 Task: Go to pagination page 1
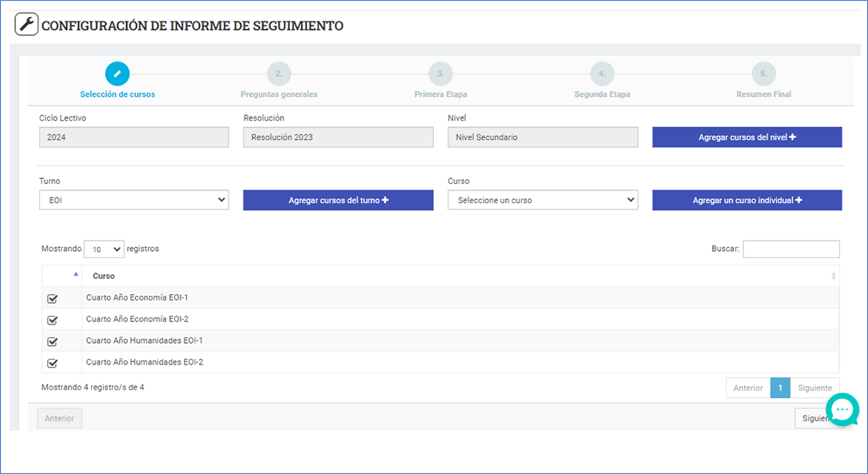tap(780, 388)
